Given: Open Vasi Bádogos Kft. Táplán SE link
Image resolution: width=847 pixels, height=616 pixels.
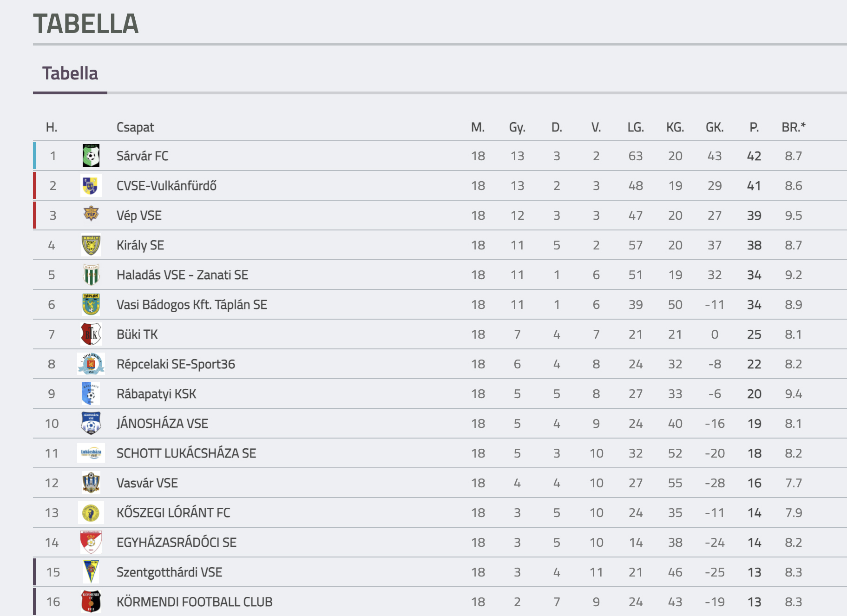Looking at the screenshot, I should (191, 305).
